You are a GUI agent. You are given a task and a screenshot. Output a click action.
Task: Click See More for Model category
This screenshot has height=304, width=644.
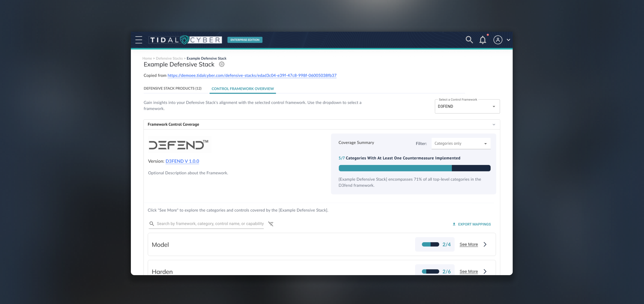coord(469,244)
